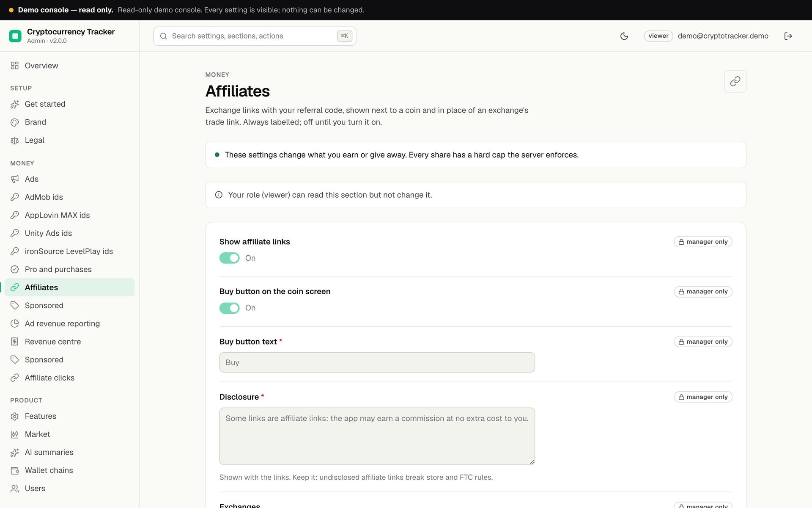812x508 pixels.
Task: Copy section link via chain icon button
Action: tap(735, 81)
